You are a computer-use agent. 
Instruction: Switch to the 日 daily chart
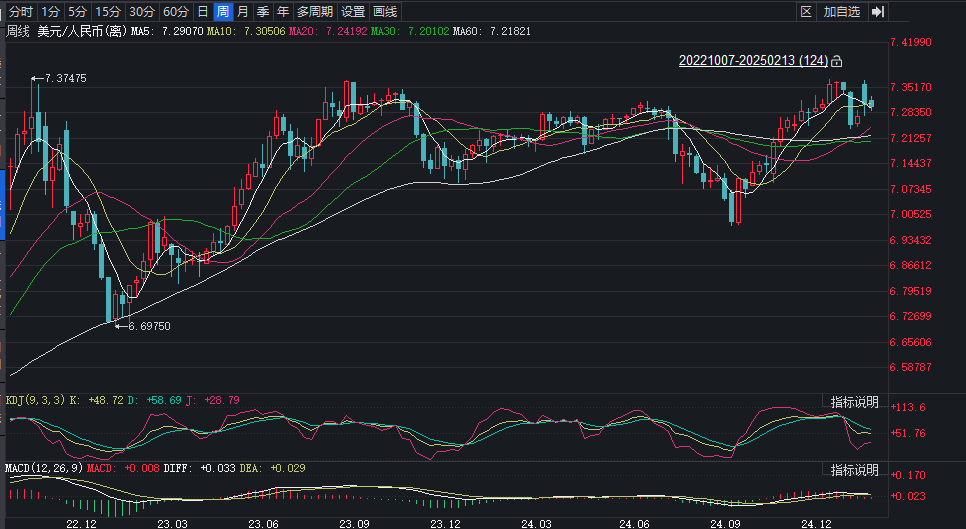tap(203, 12)
